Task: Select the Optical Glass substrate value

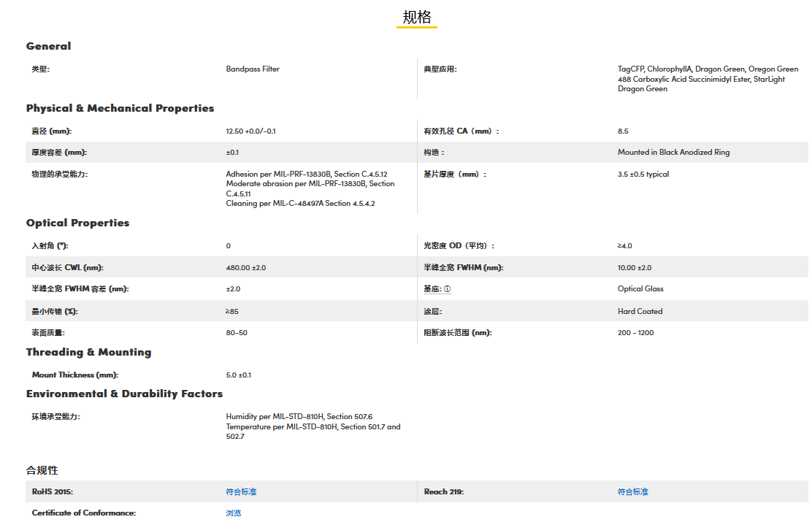Action: pos(640,289)
